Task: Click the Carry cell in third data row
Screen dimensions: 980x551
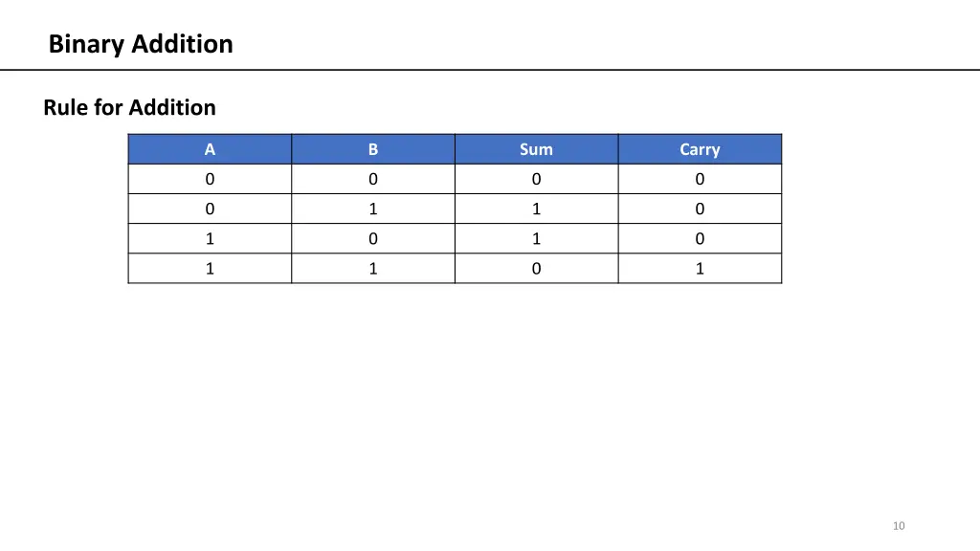Action: click(700, 238)
